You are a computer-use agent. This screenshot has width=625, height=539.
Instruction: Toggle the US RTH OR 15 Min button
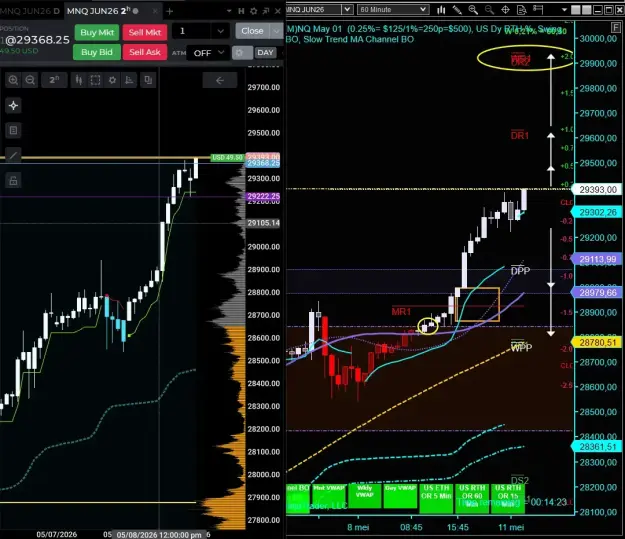click(508, 498)
